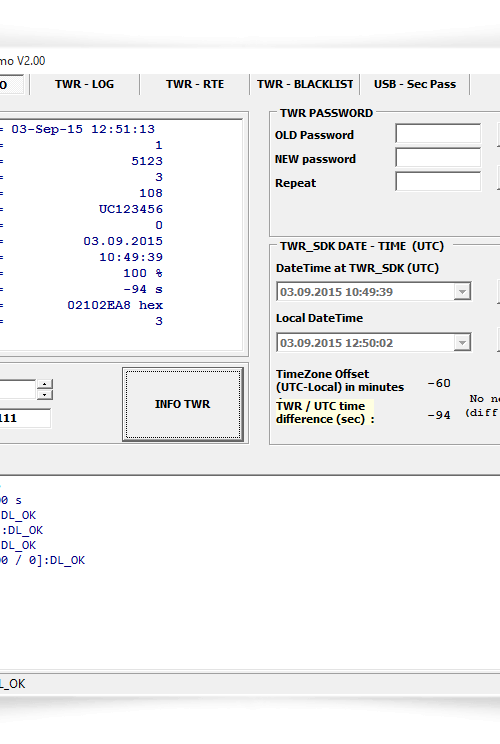Open the TWR - RTE tab
500x744 pixels.
coord(194,84)
